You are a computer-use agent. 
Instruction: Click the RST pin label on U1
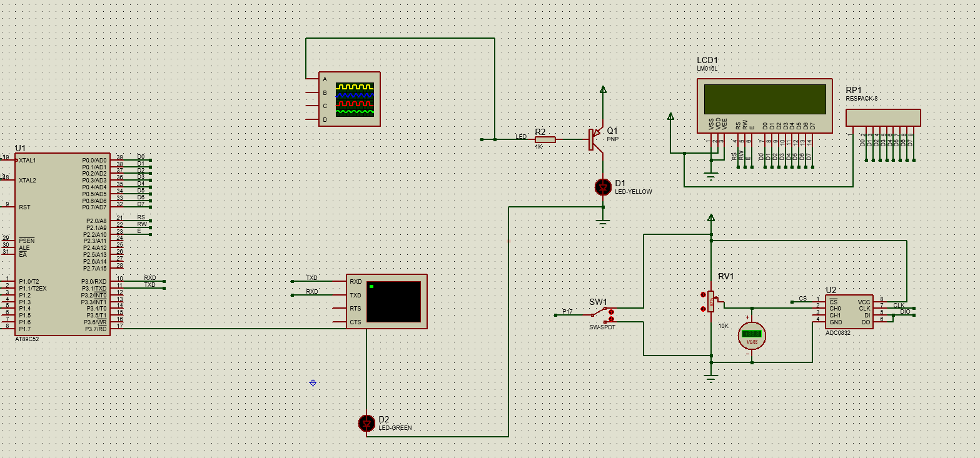point(24,207)
